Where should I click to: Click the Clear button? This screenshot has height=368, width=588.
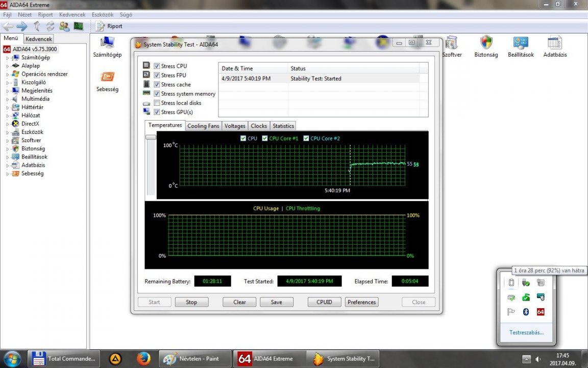pos(239,302)
